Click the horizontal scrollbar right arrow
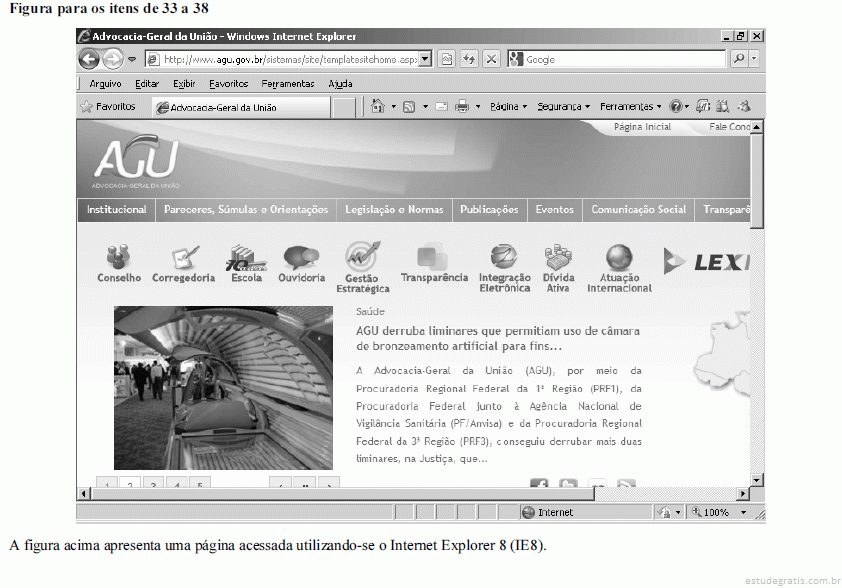The height and width of the screenshot is (588, 842). 743,493
